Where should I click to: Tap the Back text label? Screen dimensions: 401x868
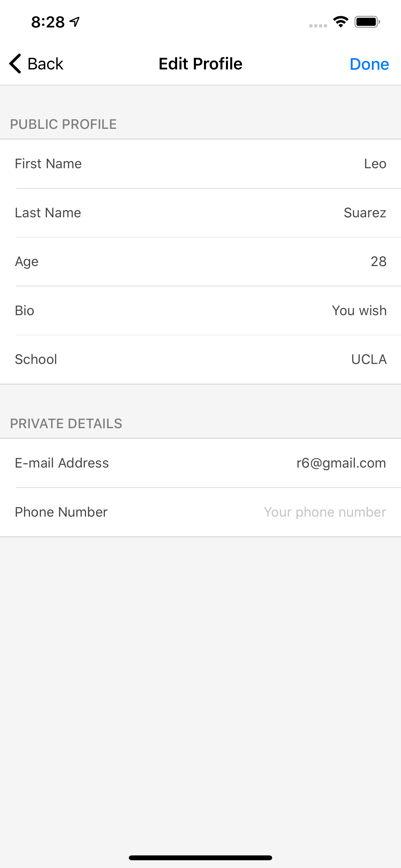click(46, 64)
